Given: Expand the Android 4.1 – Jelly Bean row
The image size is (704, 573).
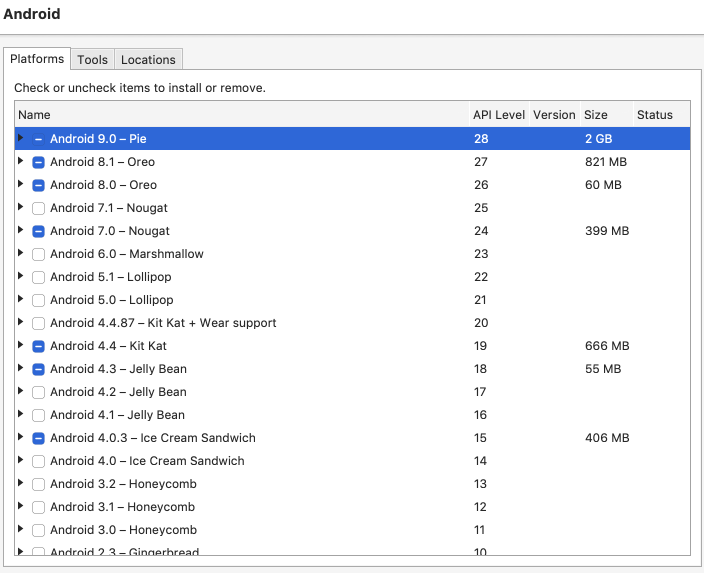Looking at the screenshot, I should click(x=20, y=413).
